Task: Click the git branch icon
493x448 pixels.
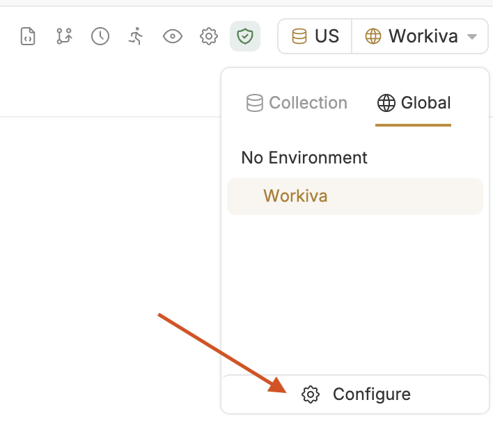Action: coord(64,36)
